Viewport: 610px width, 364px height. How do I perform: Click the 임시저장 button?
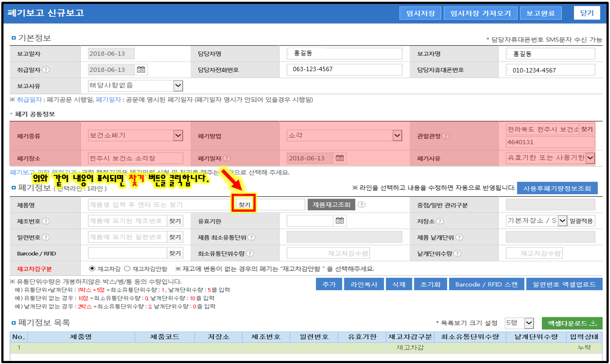[420, 13]
